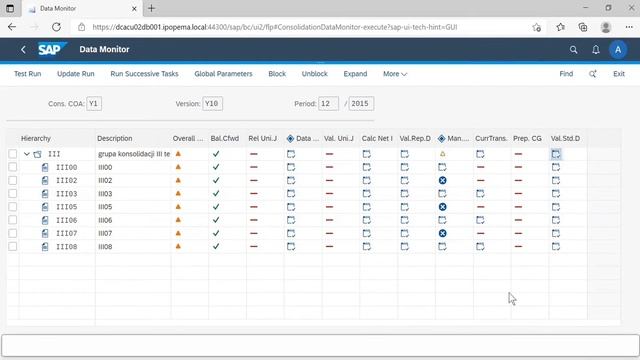Click Expand toolbar button

pos(355,74)
